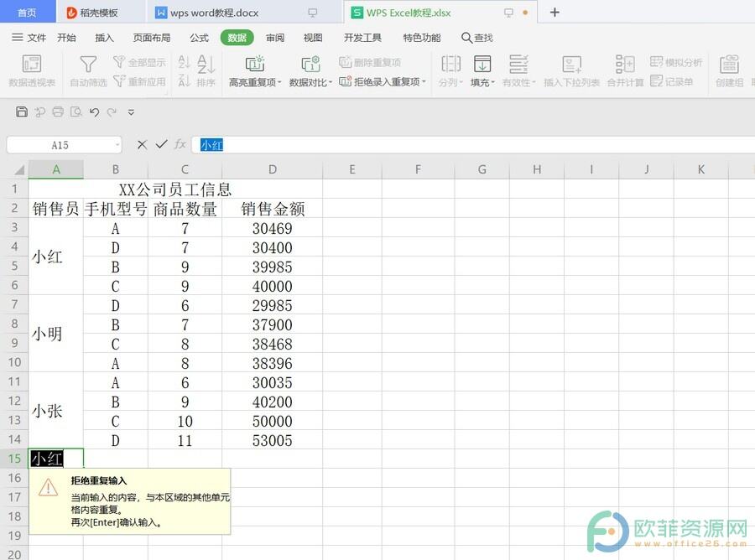Switch to the 视图 ribbon tab
Screen dimensions: 755x560
coord(313,38)
